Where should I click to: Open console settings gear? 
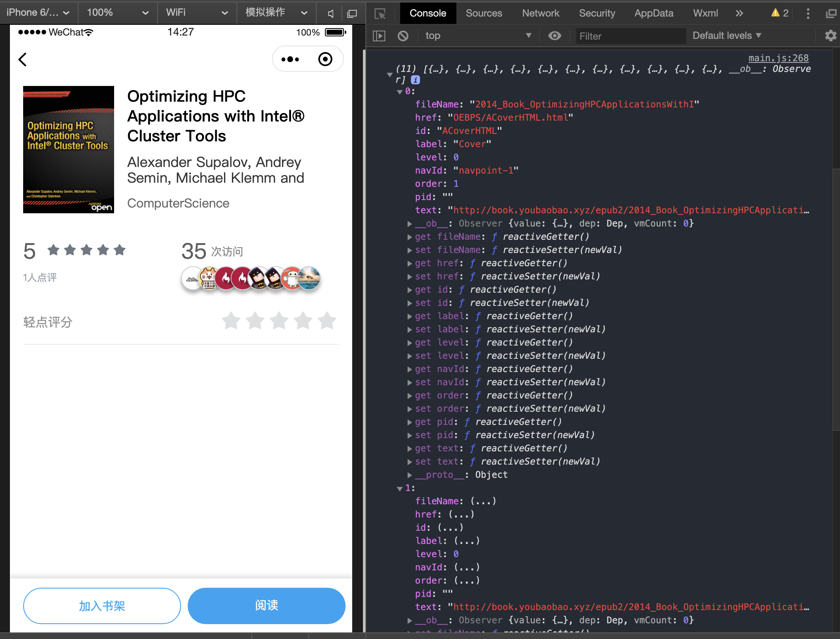click(830, 36)
